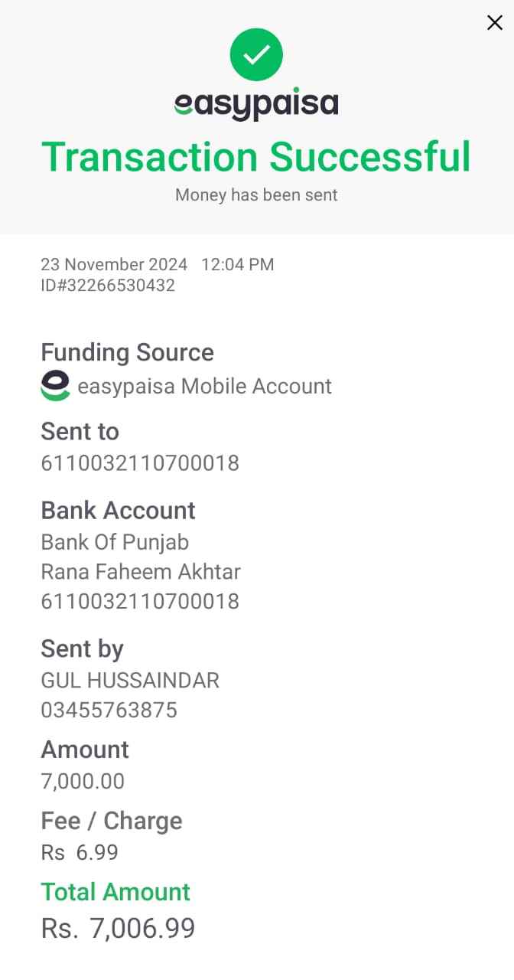Click the Rs 6.99 fee value
The width and height of the screenshot is (514, 980).
[80, 853]
